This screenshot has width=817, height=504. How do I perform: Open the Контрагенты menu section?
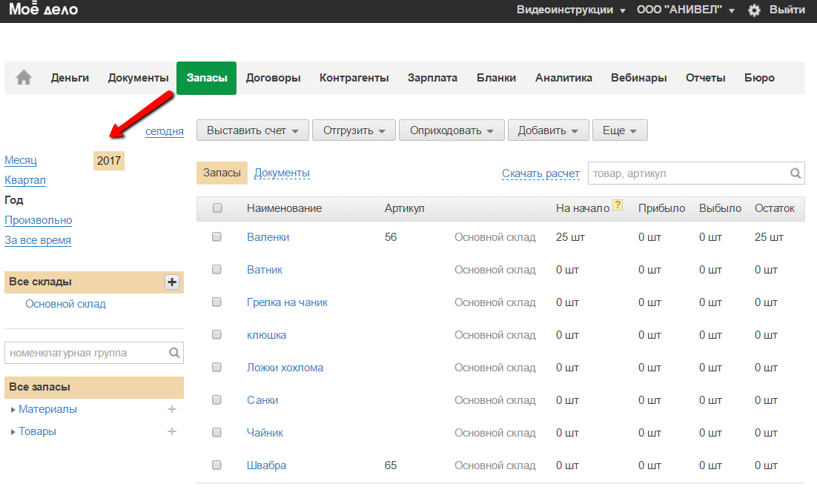coord(354,78)
